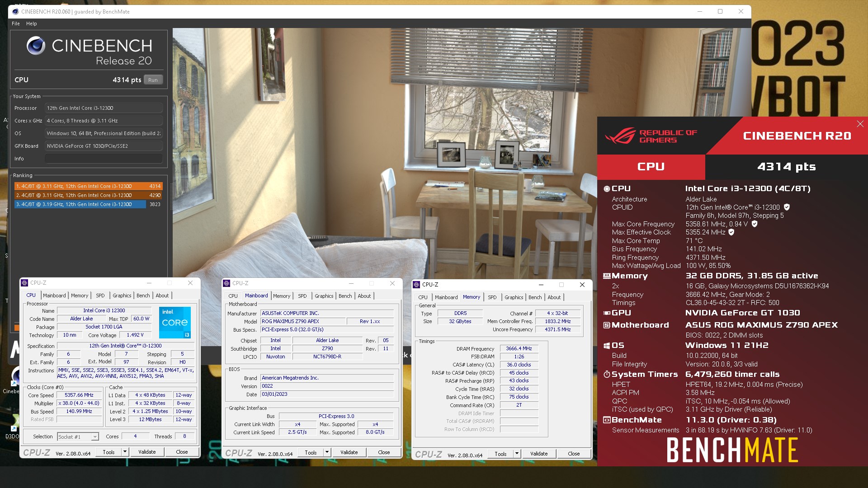Image resolution: width=868 pixels, height=488 pixels.
Task: Minimize the first CPU-Z window
Action: [149, 283]
